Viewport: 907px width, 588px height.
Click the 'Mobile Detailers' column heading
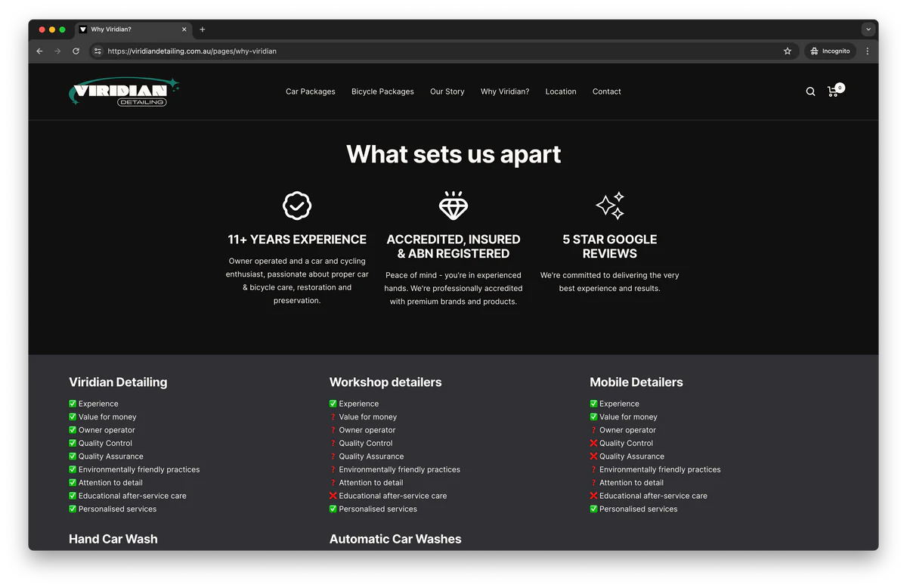tap(636, 382)
